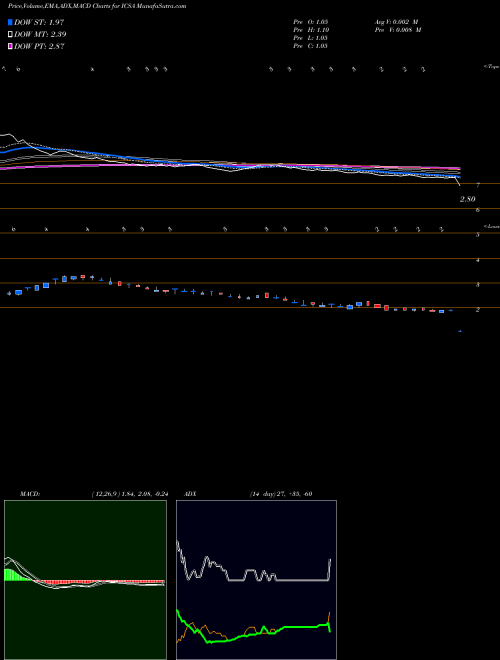Click the 'Pre H: 1.10' value
The height and width of the screenshot is (660, 500).
tap(311, 30)
